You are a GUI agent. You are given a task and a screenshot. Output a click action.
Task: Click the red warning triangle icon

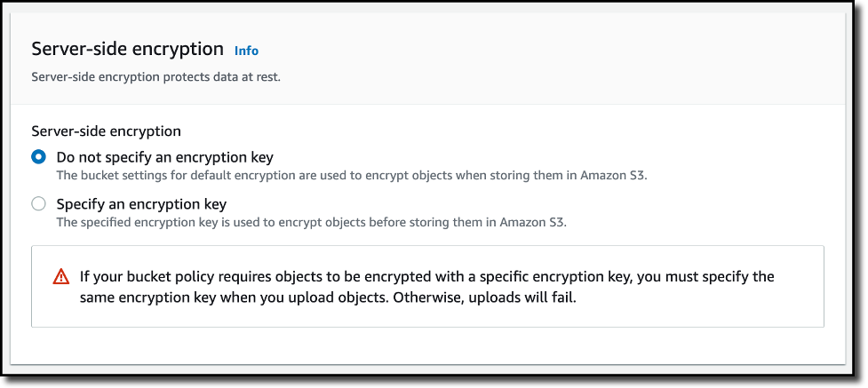61,277
